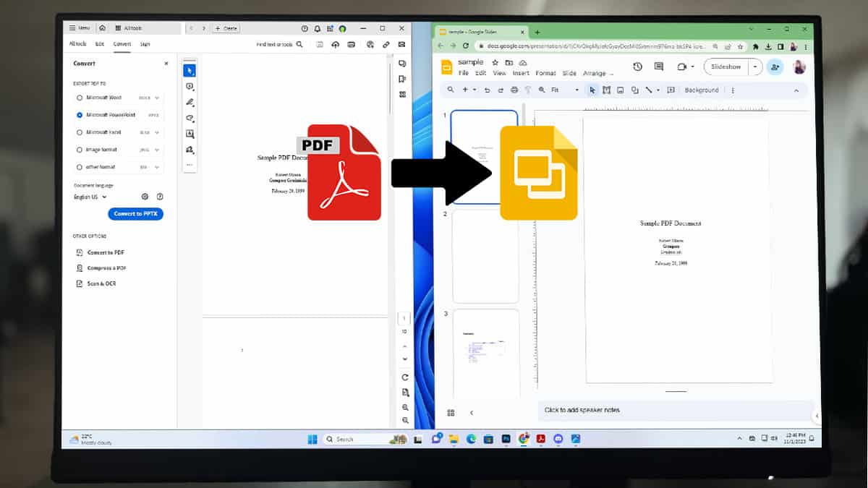868x488 pixels.
Task: Open Document language English US dropdown
Action: 90,197
